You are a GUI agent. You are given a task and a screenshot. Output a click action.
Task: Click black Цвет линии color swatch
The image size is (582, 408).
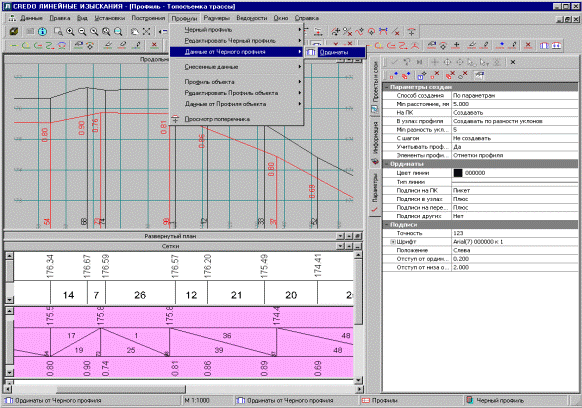[458, 173]
